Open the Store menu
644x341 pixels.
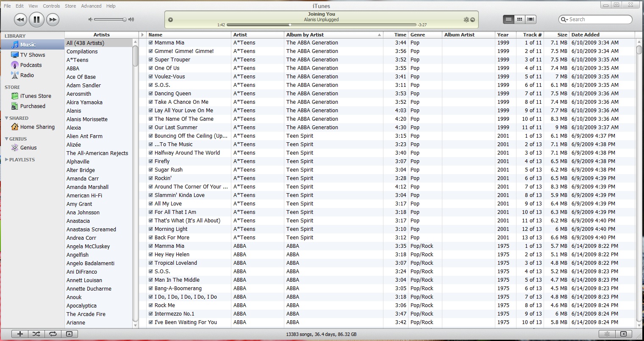pos(70,6)
